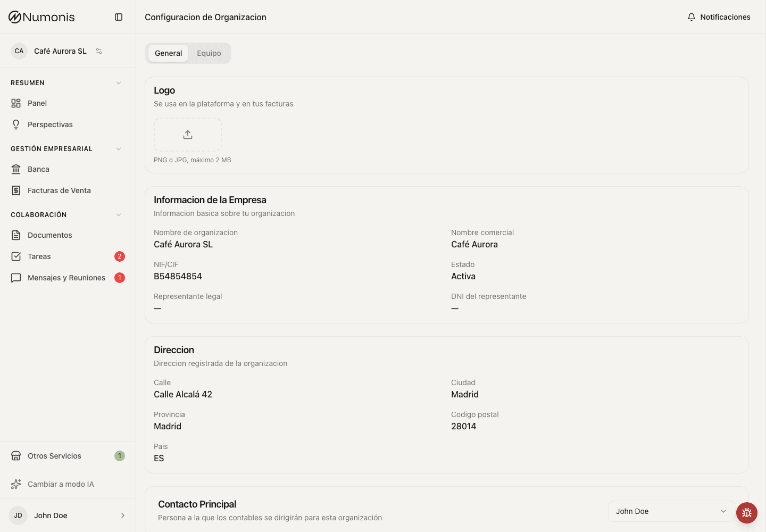Image resolution: width=766 pixels, height=532 pixels.
Task: Click the logo upload icon box
Action: point(188,135)
